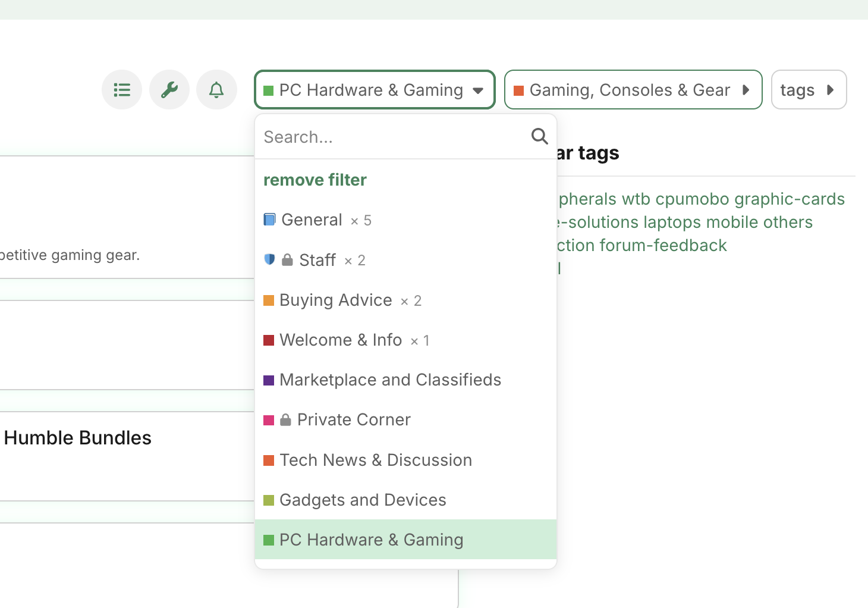868x608 pixels.
Task: Select the Private Corner category
Action: [405, 419]
